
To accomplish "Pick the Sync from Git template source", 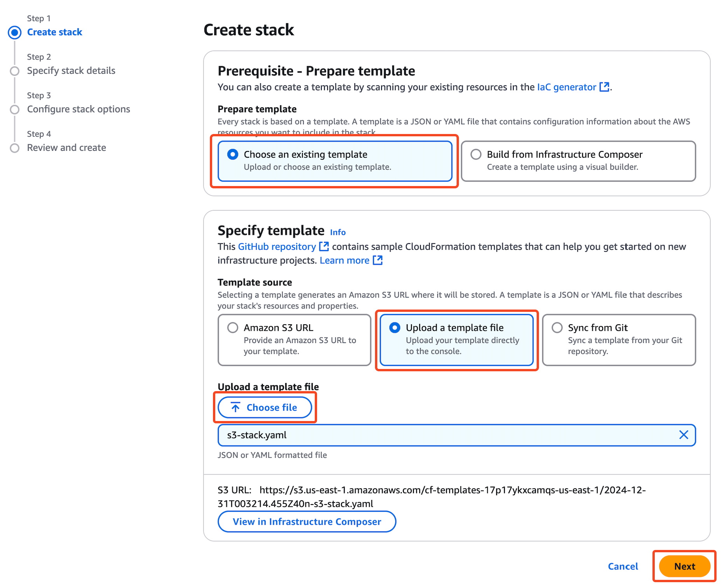I will [x=557, y=328].
